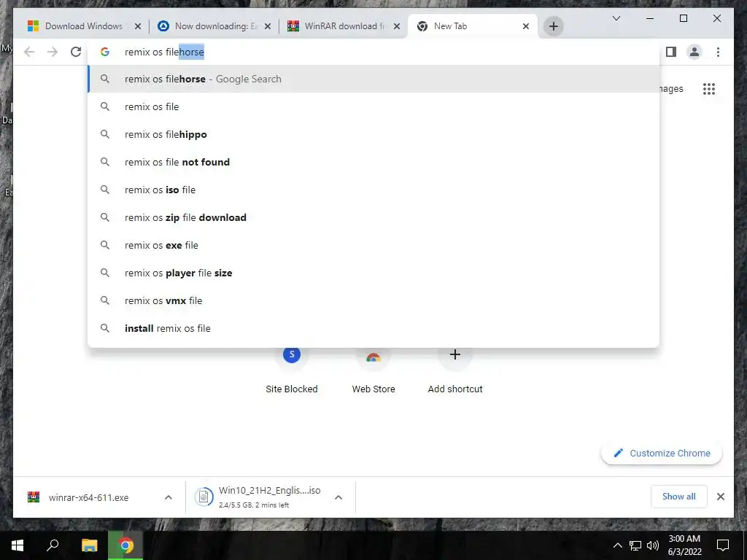Viewport: 747px width, 560px height.
Task: Click Show all downloads button
Action: (679, 497)
